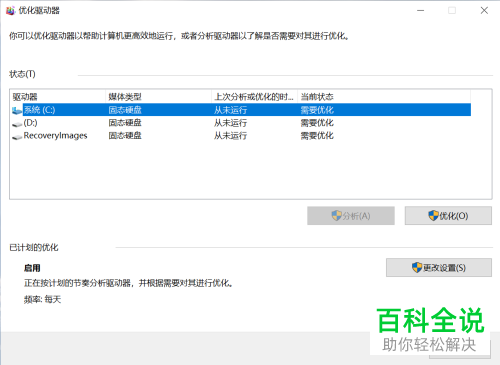
Task: Click the drive icon of 系统 (C:)
Action: pyautogui.click(x=17, y=110)
